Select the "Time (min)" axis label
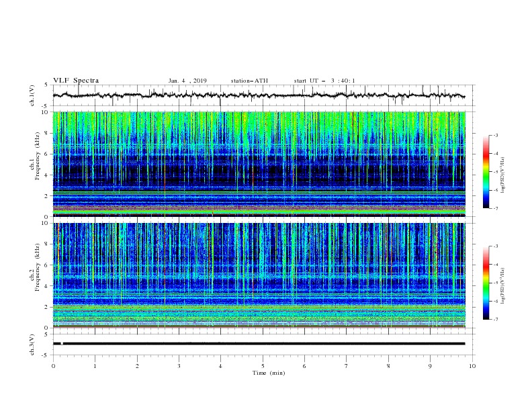Image resolution: width=532 pixels, height=411 pixels. [269, 373]
